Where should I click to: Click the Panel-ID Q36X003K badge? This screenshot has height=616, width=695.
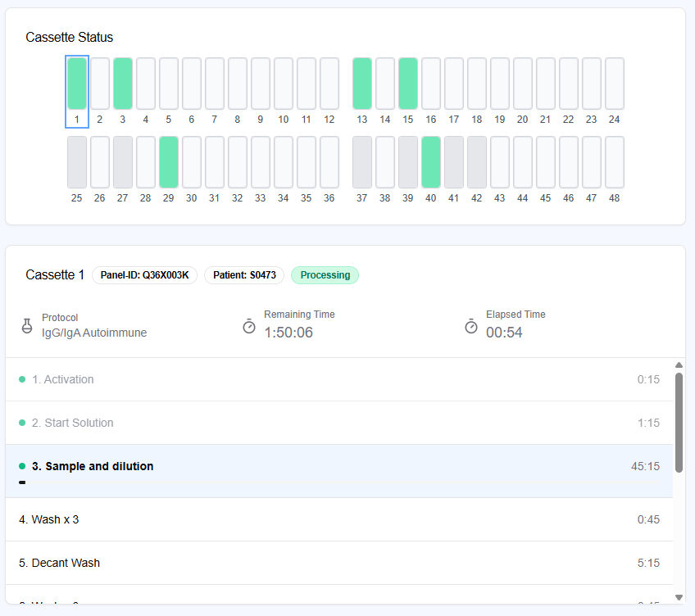tap(144, 275)
